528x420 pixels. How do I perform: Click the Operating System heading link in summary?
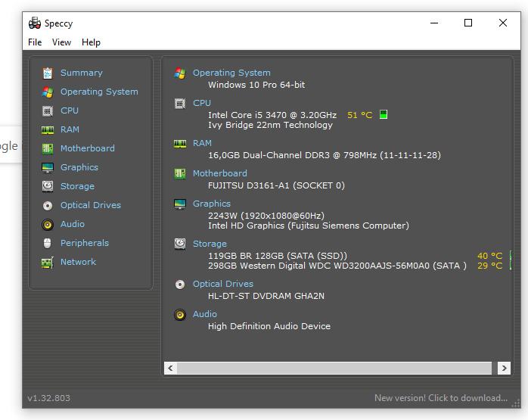[x=231, y=73]
